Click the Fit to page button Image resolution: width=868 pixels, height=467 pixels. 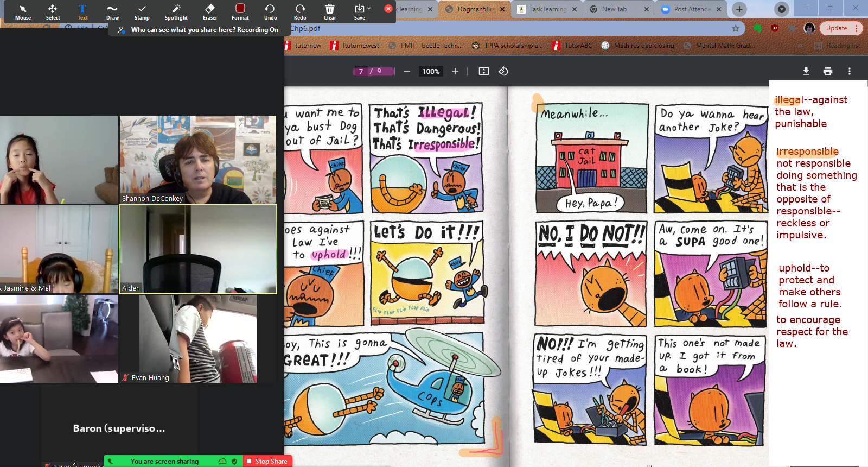click(484, 71)
